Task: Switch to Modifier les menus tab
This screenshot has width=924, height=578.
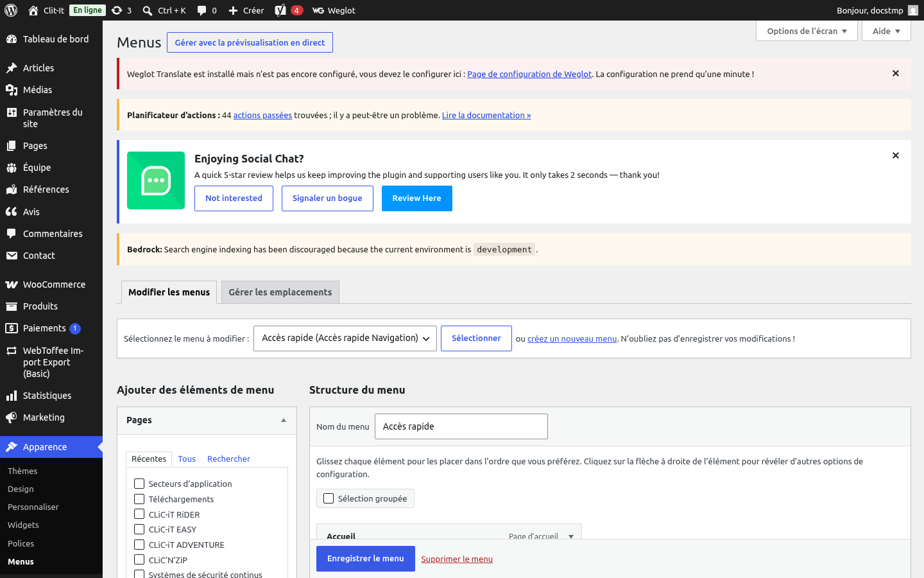Action: [x=169, y=292]
